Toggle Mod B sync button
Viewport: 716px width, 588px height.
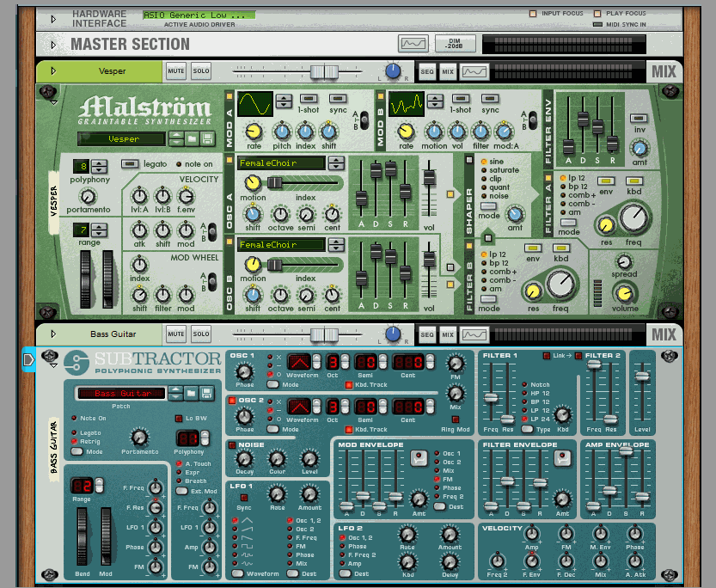[x=490, y=99]
